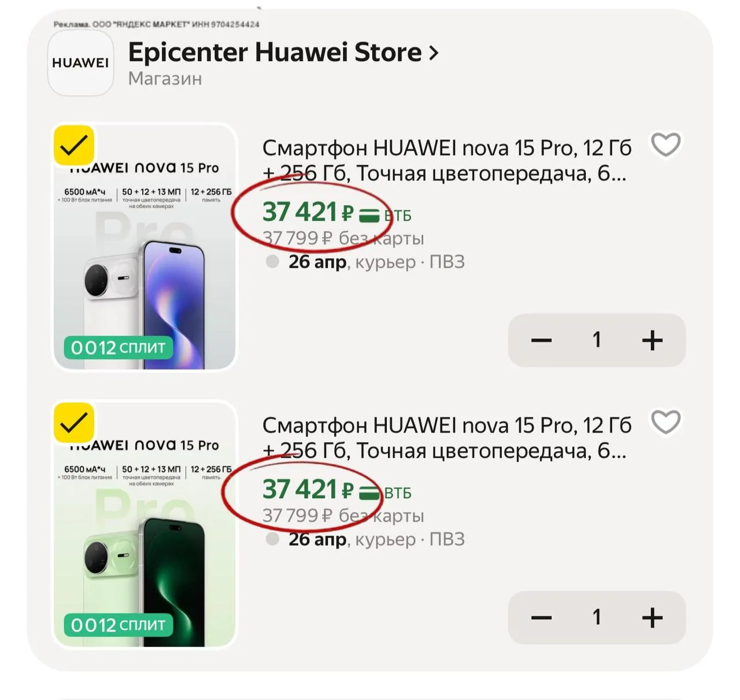Tap the VTB card icon on the first item

coord(369,216)
